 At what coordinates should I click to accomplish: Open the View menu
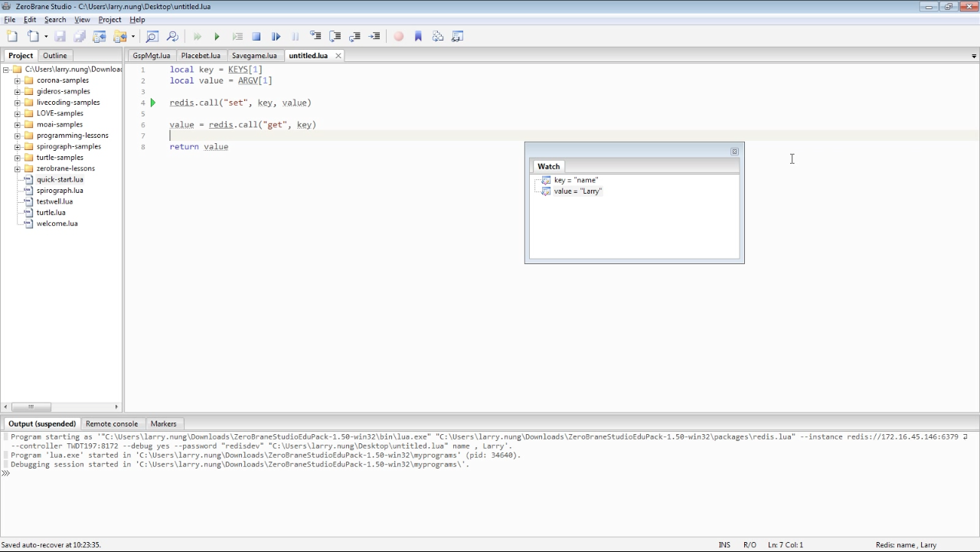point(82,20)
